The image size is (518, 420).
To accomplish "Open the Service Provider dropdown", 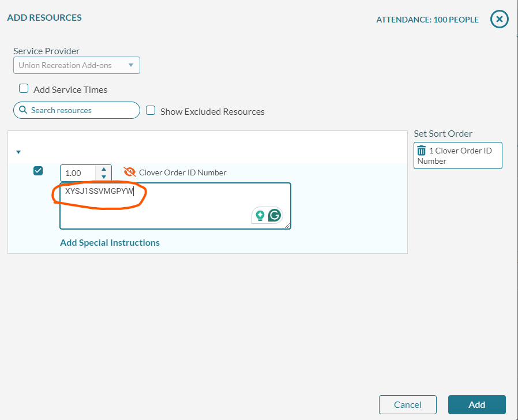I will [77, 65].
